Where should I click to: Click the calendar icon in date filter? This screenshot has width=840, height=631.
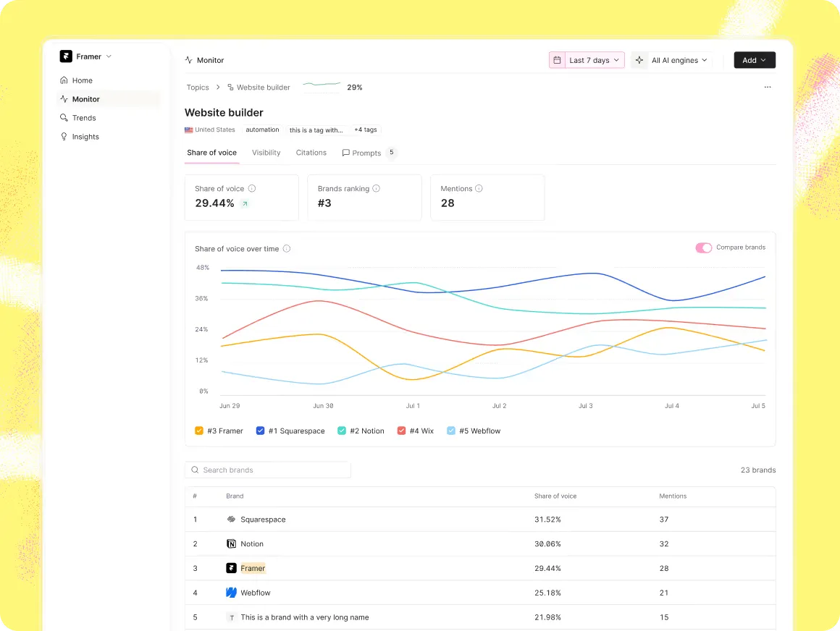coord(557,60)
